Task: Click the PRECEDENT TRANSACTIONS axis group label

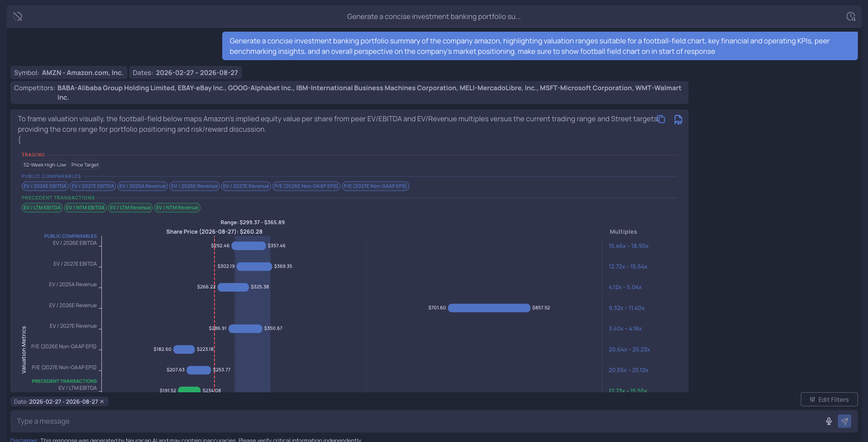Action: click(64, 381)
